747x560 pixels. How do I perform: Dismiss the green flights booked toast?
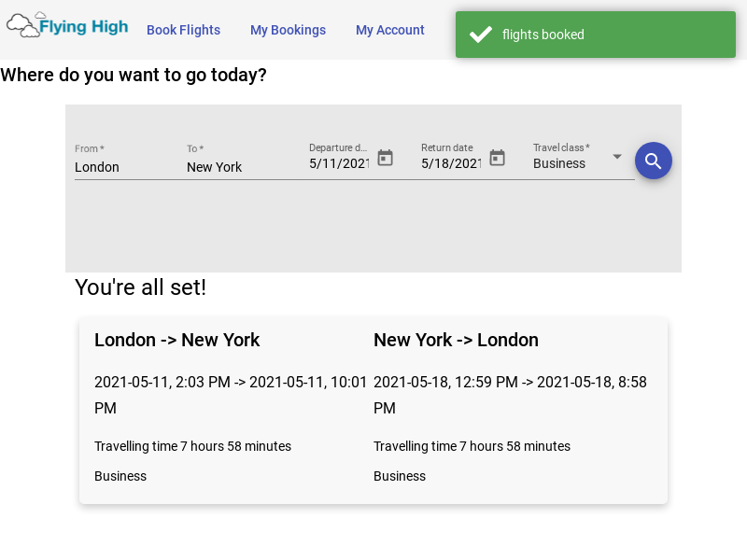596,35
